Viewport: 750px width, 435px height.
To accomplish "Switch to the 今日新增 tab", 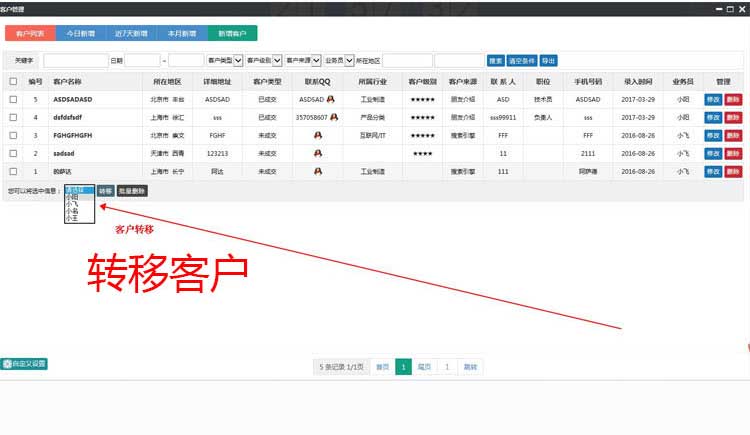I will coord(81,33).
